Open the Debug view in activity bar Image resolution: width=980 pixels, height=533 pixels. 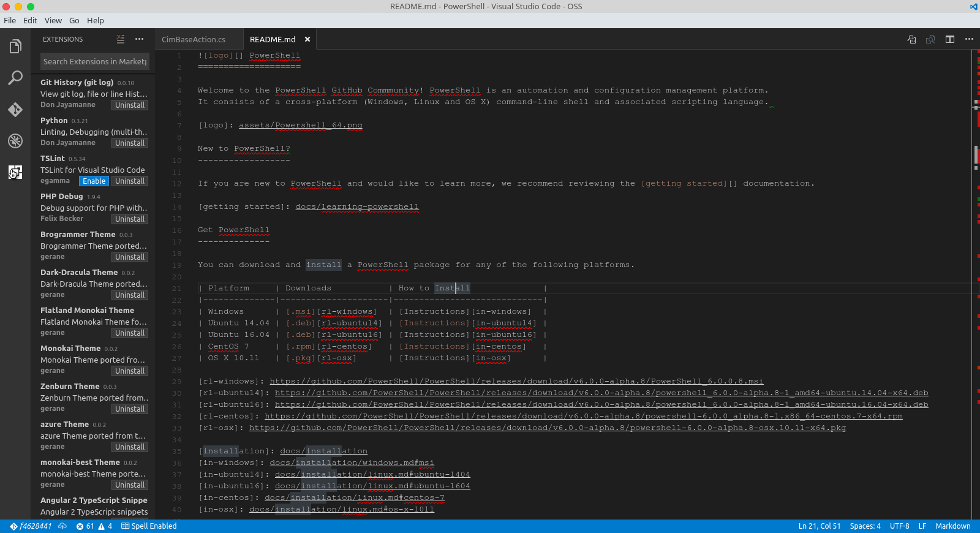(x=15, y=141)
